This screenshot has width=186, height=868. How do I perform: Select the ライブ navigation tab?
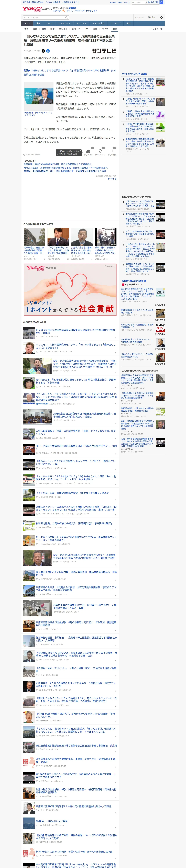[49, 24]
